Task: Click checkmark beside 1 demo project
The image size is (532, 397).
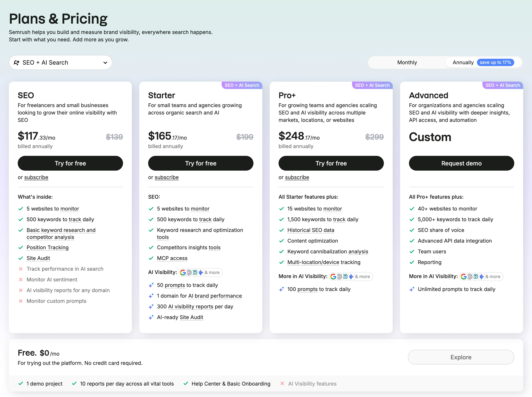Action: coord(21,384)
